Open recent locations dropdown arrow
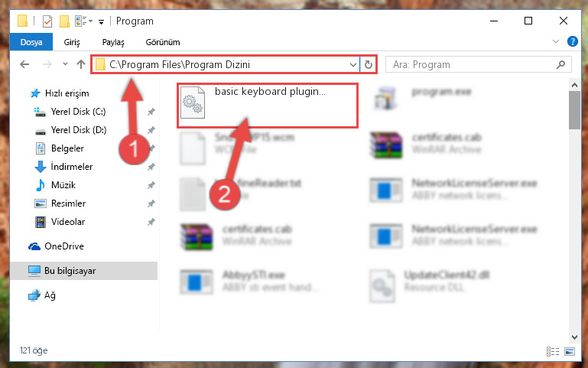 pyautogui.click(x=65, y=64)
